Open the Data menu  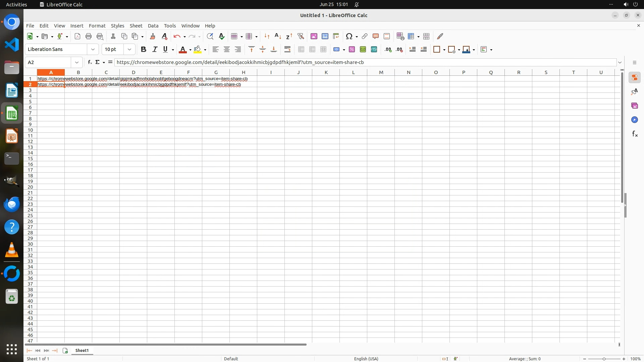[153, 25]
